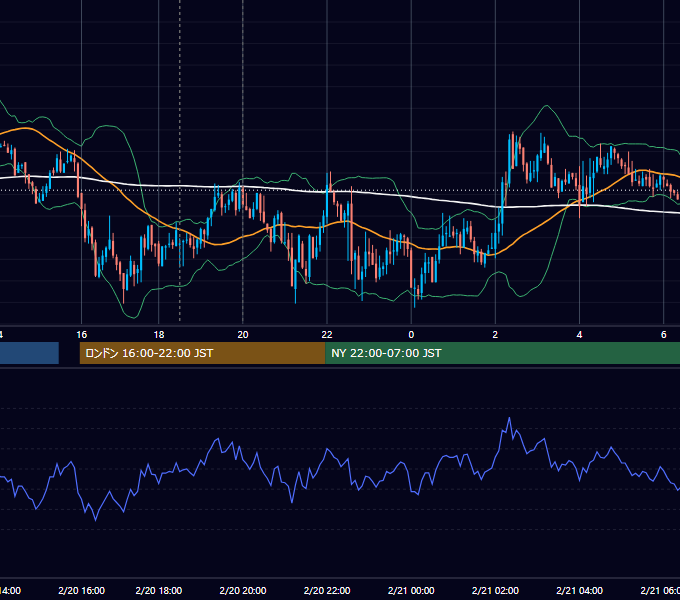Click the 2/21 02:00 label on indicator axis
Image resolution: width=680 pixels, height=600 pixels.
pos(495,590)
